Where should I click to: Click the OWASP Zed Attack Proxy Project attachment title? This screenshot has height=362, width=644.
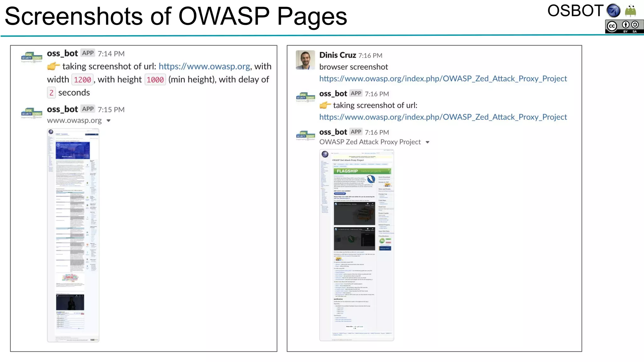(x=370, y=142)
